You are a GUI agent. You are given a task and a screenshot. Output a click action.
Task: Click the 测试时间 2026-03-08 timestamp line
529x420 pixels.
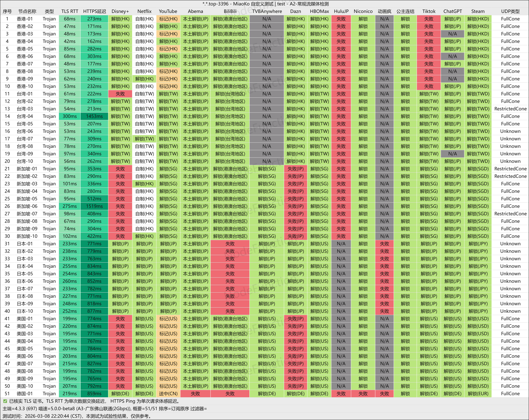click(x=77, y=416)
